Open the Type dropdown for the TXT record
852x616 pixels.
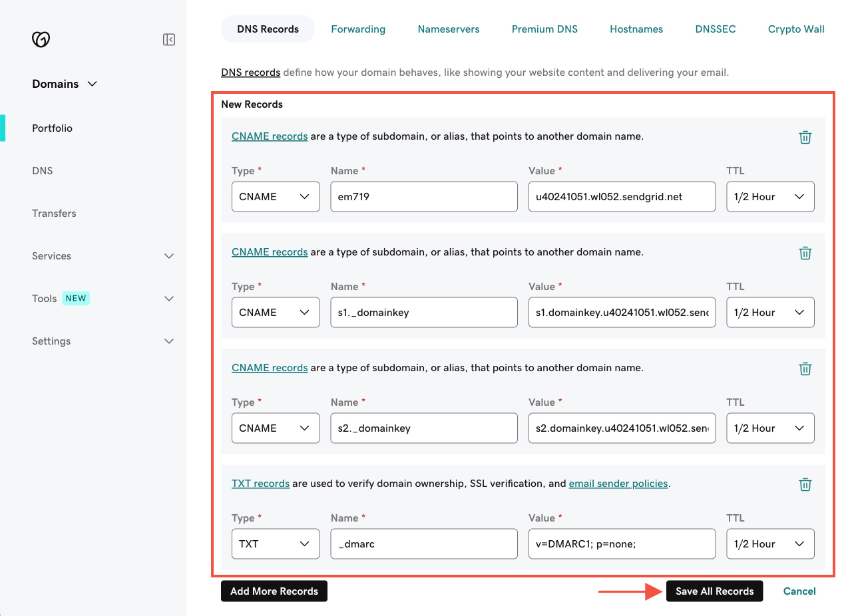point(275,543)
